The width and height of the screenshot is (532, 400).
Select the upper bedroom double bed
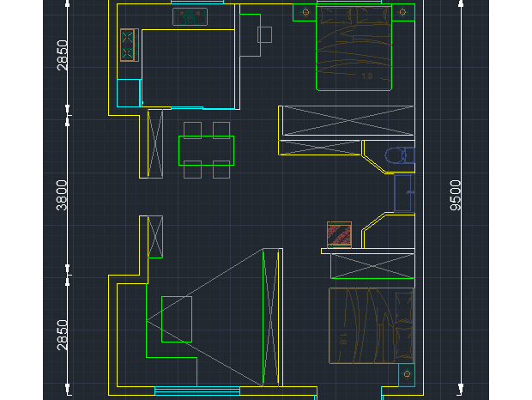point(354,47)
